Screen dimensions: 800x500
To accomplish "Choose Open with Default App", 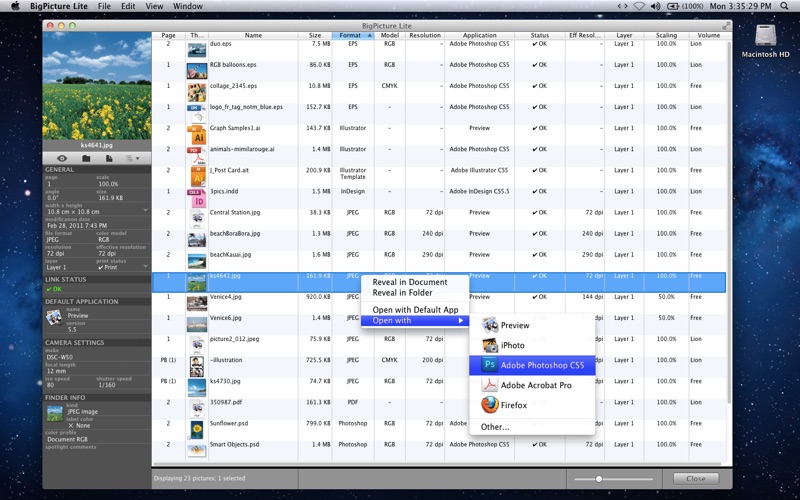I will (x=415, y=310).
